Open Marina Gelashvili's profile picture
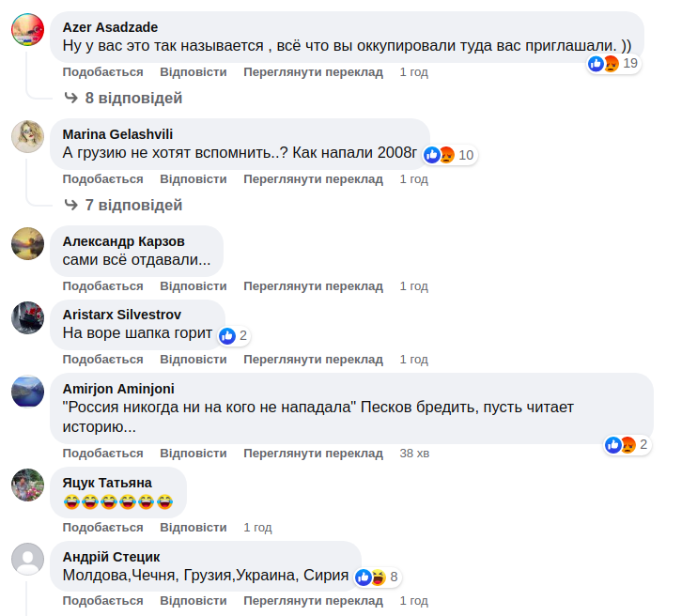This screenshot has width=697, height=616. click(x=28, y=136)
